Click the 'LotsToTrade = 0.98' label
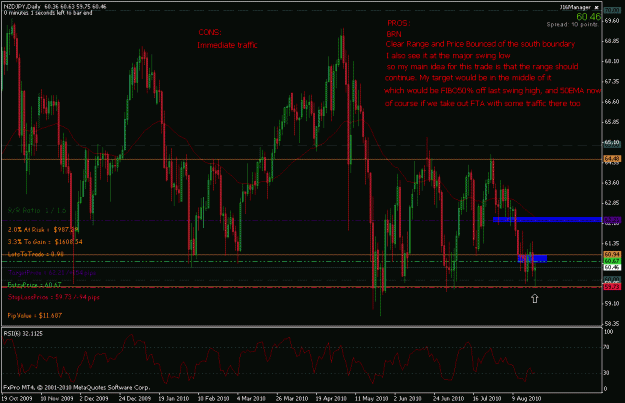 point(35,254)
